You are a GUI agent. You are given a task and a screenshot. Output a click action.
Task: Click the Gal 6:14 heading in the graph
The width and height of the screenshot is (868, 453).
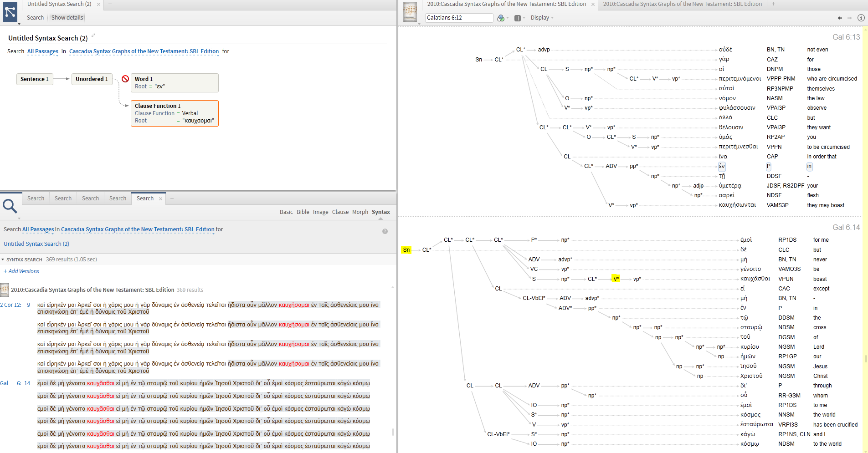pos(846,227)
